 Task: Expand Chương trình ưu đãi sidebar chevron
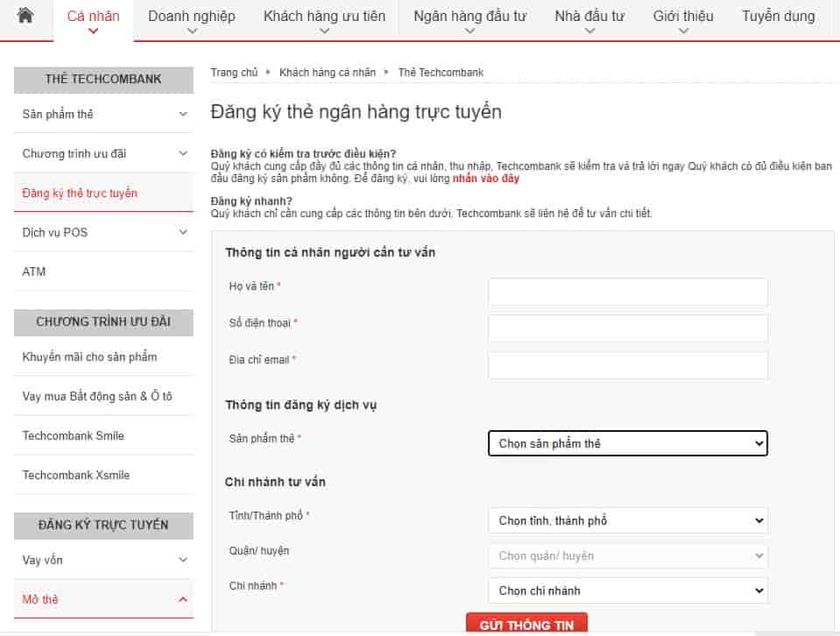coord(183,154)
